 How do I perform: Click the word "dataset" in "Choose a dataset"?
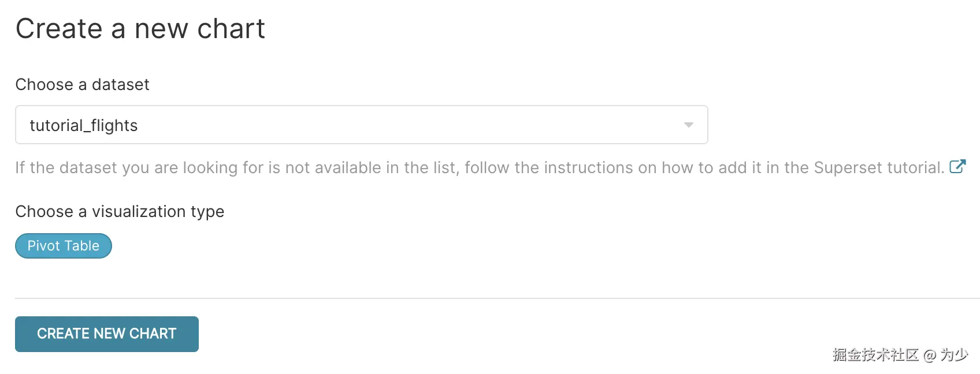120,85
